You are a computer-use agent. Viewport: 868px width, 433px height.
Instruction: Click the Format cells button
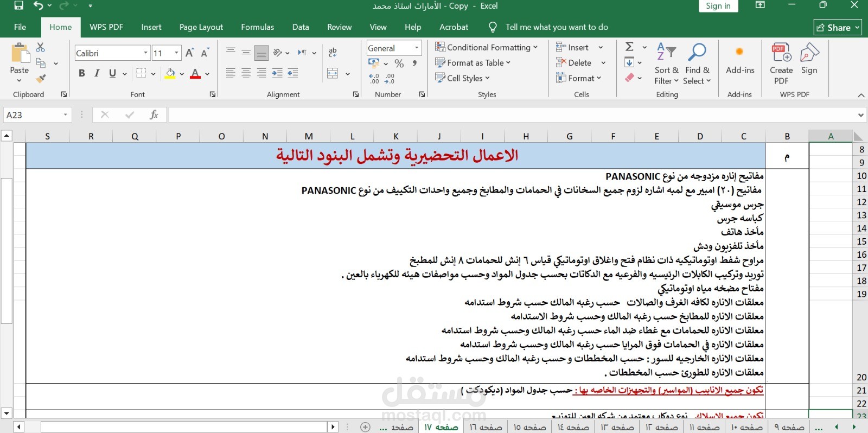click(578, 78)
